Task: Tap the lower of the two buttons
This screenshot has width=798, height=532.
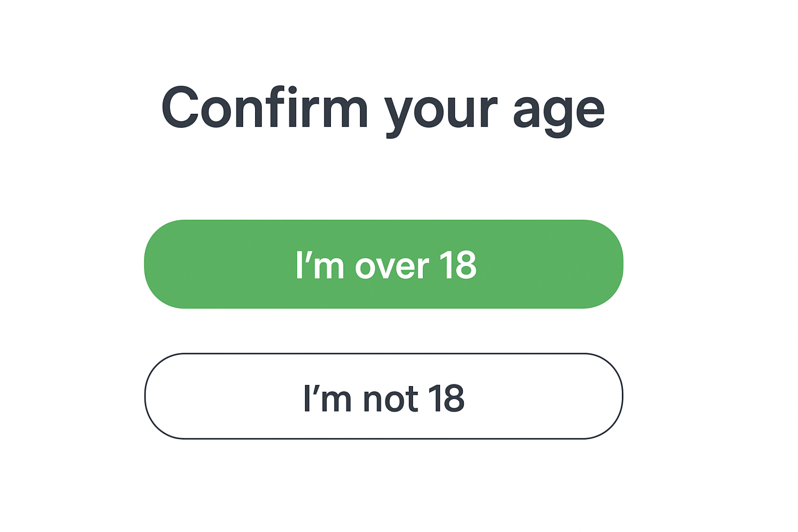Action: [x=383, y=396]
